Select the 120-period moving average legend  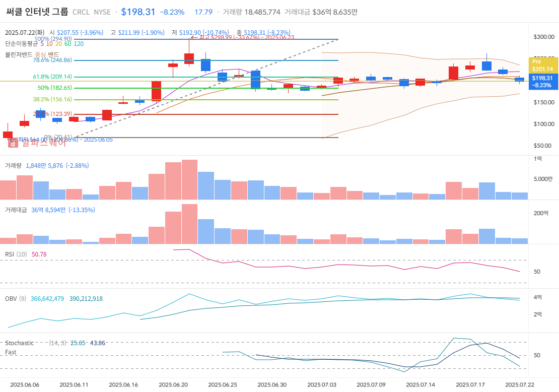tap(79, 44)
